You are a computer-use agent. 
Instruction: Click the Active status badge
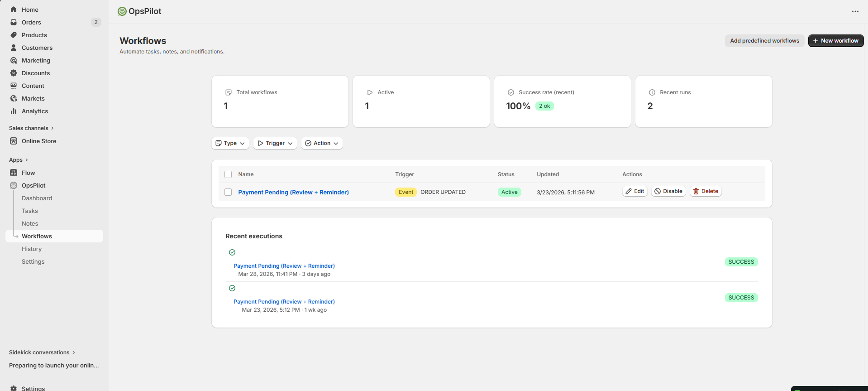point(509,192)
